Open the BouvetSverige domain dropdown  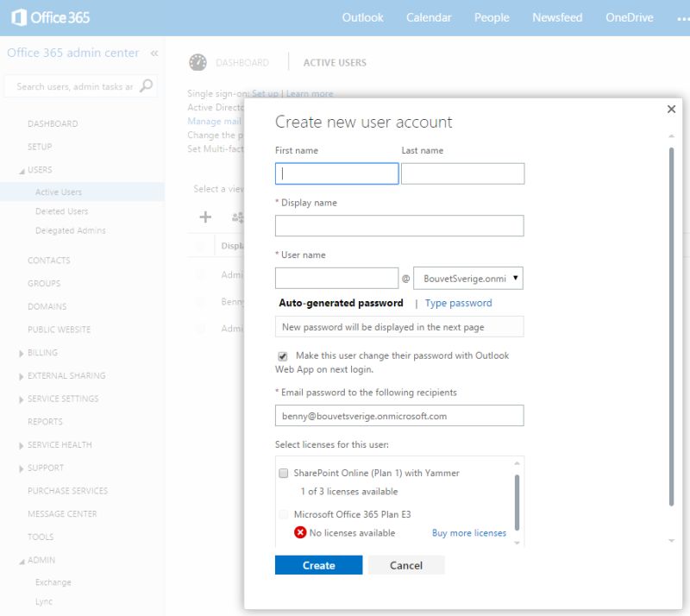(x=517, y=278)
